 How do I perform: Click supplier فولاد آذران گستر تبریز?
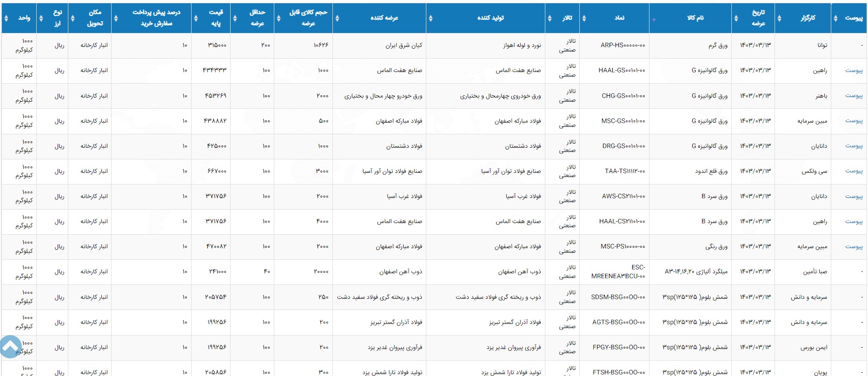pos(396,323)
